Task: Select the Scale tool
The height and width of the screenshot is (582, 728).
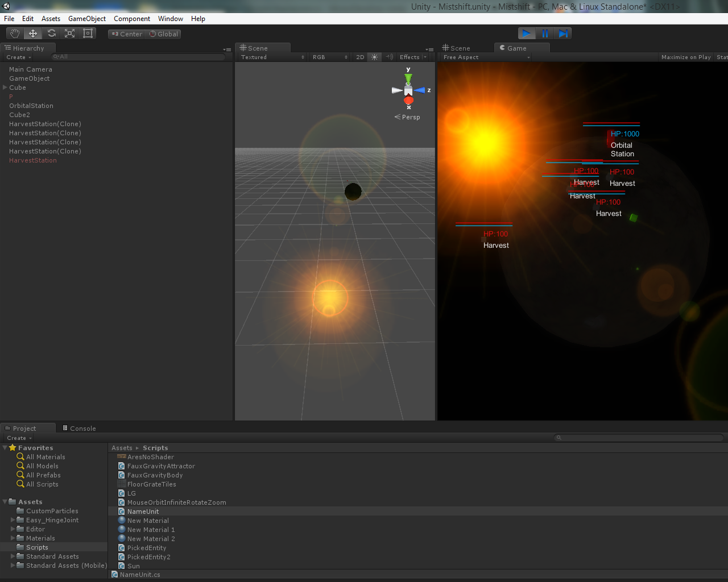Action: 70,34
